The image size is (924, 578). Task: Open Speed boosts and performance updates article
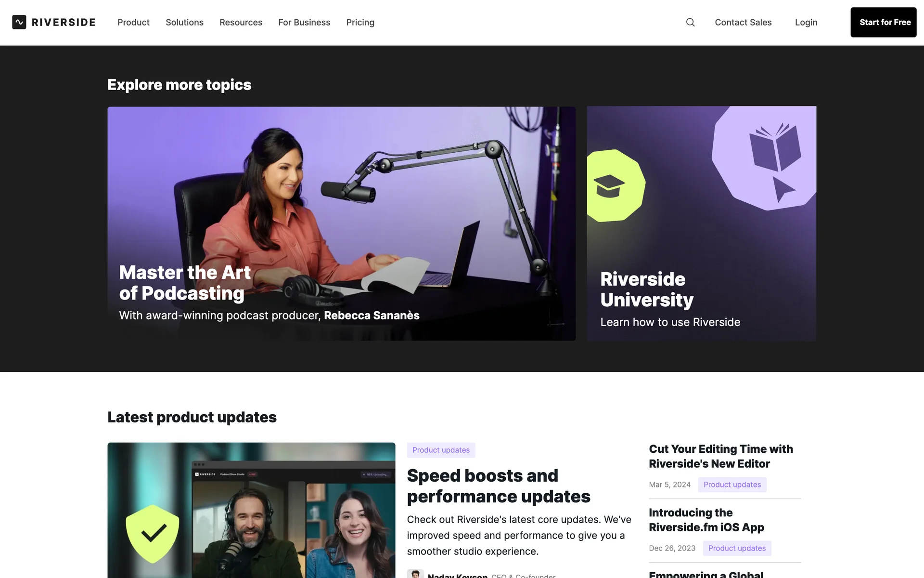click(498, 486)
